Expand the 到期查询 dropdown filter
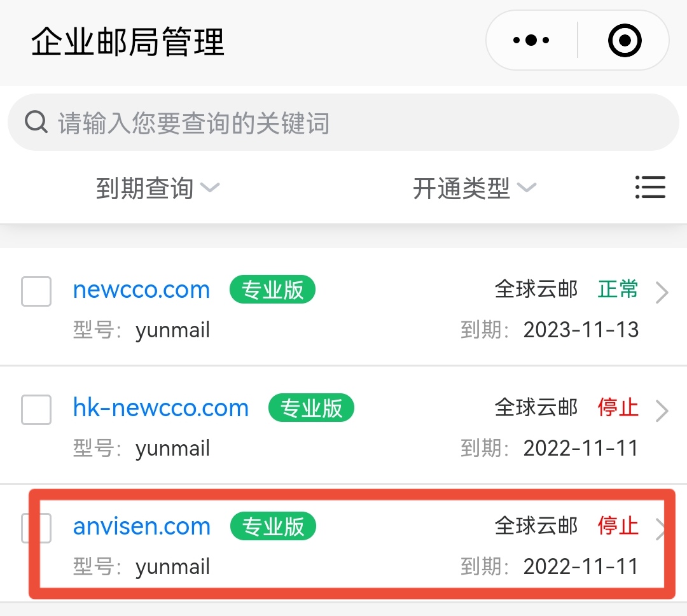Image resolution: width=687 pixels, height=616 pixels. point(158,188)
